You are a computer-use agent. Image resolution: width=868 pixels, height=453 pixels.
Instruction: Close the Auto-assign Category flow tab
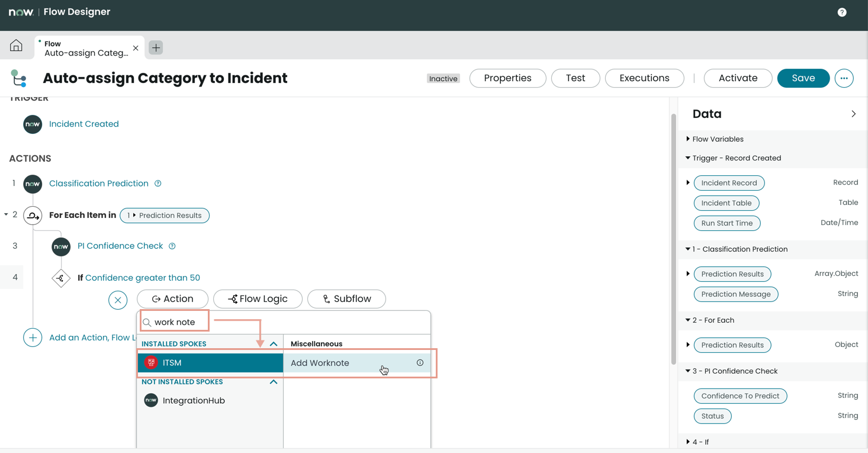coord(136,48)
